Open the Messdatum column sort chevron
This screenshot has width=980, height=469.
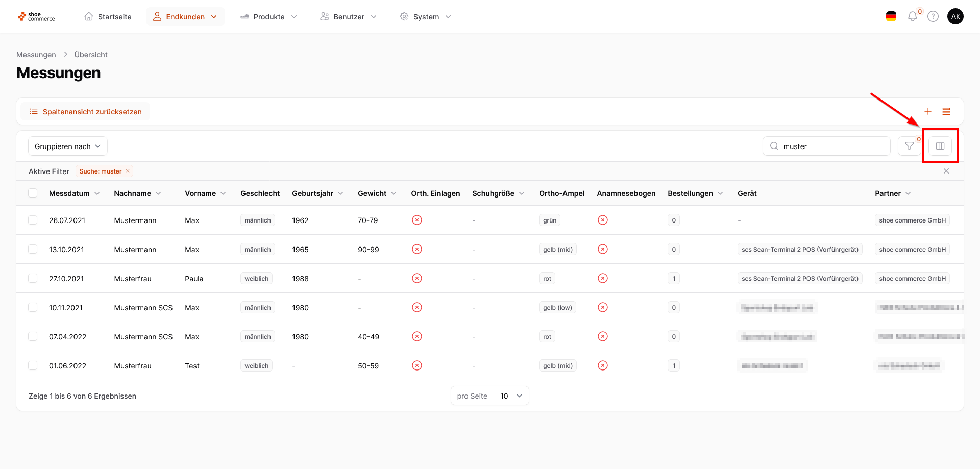point(97,193)
